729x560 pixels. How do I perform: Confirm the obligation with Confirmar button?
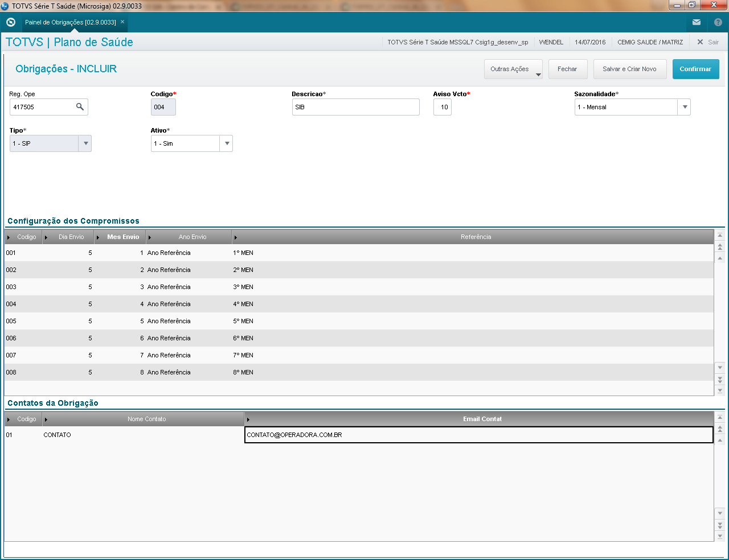pyautogui.click(x=695, y=69)
